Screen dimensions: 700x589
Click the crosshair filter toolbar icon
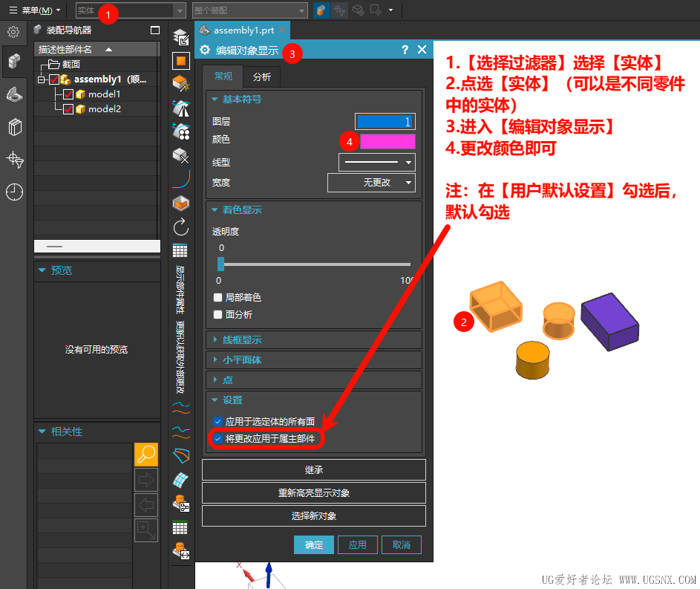[x=340, y=10]
